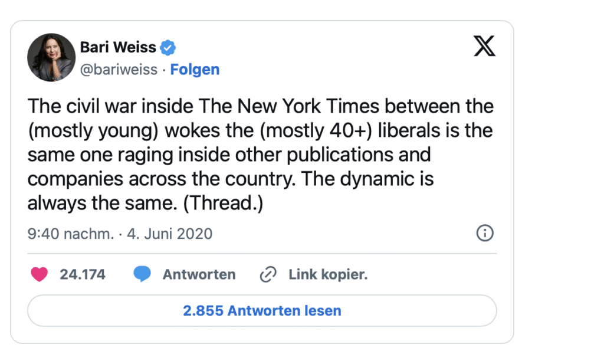Screen dimensions: 604x364
Task: Open Bari Weiss's profile picture
Action: point(51,57)
